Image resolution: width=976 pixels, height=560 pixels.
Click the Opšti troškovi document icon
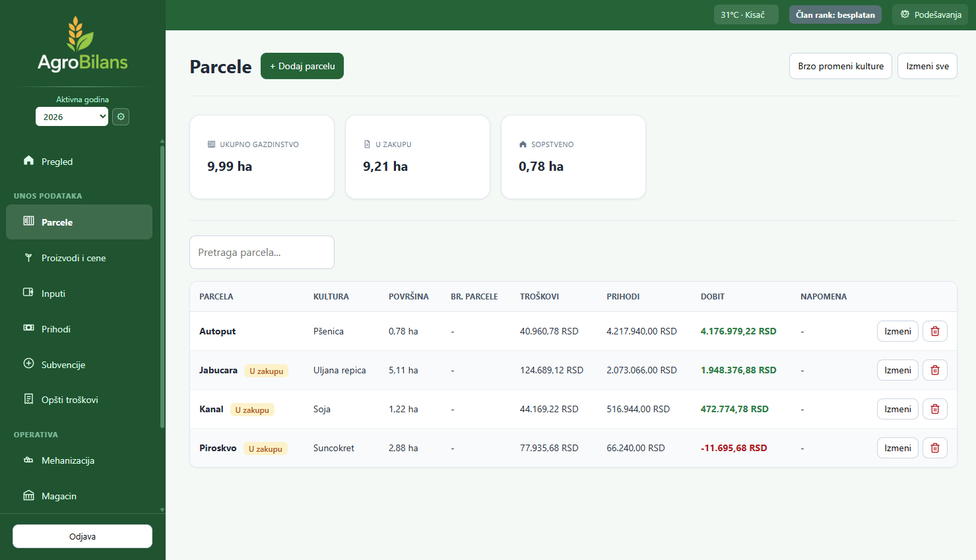point(28,399)
